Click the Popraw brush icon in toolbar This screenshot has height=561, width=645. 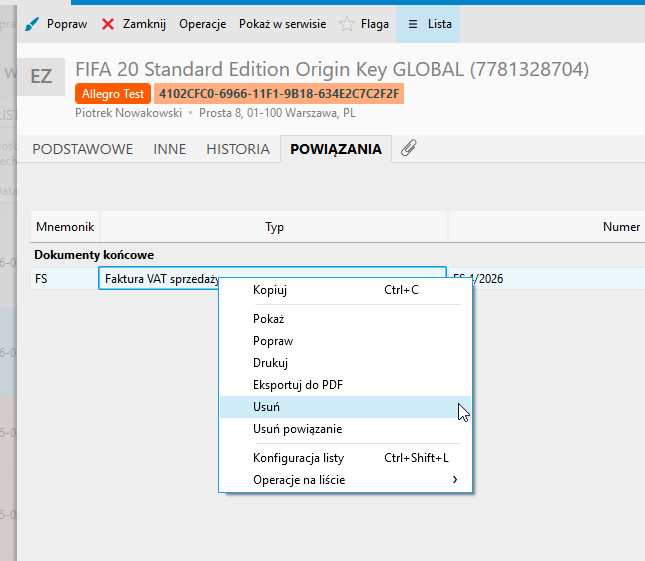pyautogui.click(x=32, y=24)
